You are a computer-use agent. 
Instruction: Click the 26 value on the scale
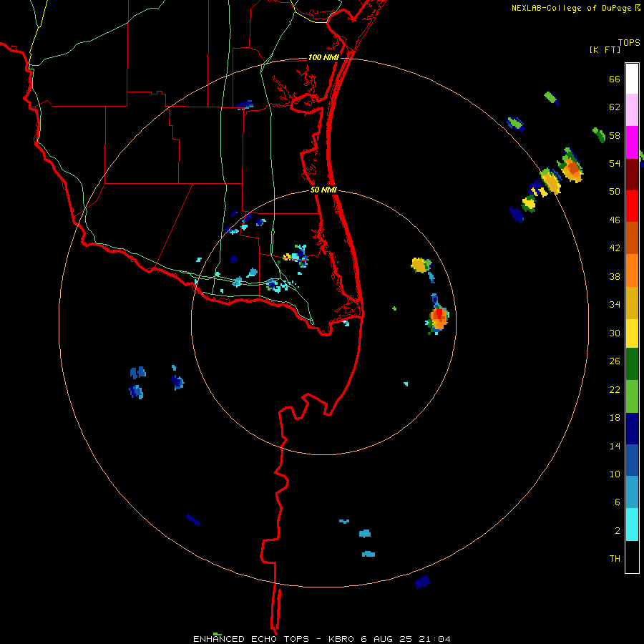tap(615, 361)
